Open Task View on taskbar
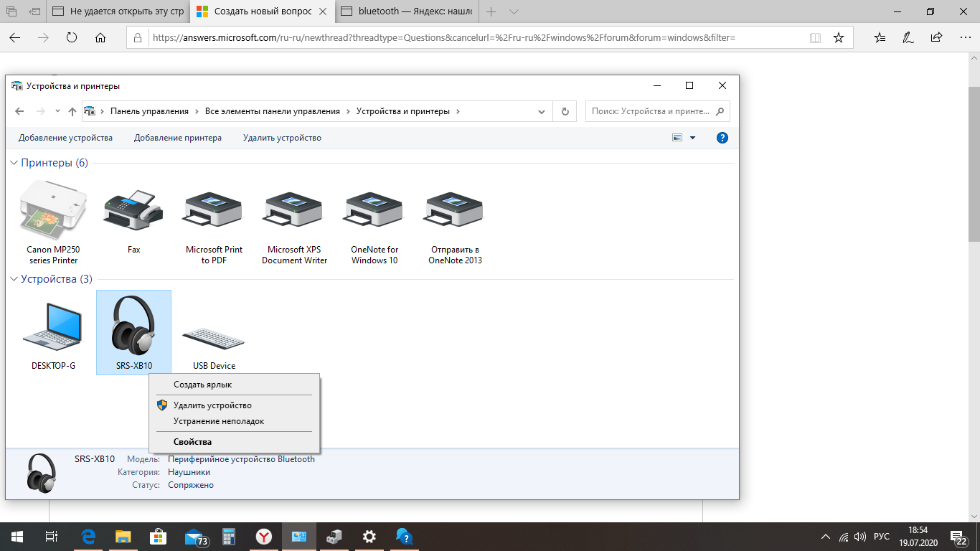 (x=51, y=537)
